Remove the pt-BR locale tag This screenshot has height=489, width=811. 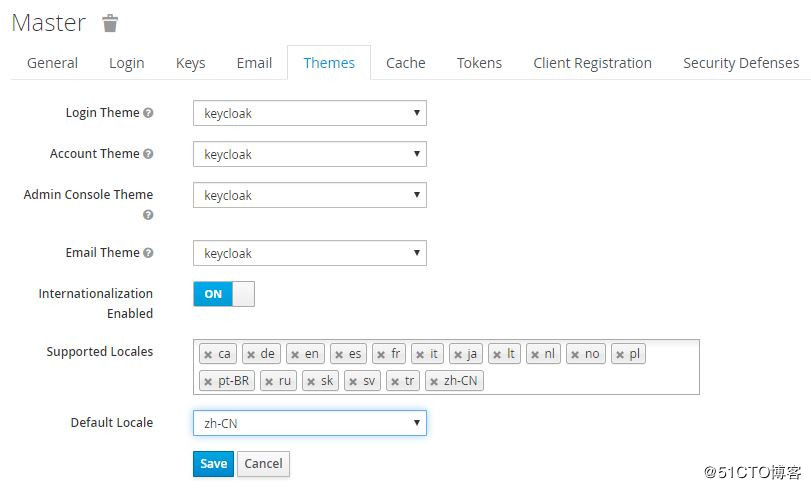click(x=207, y=381)
